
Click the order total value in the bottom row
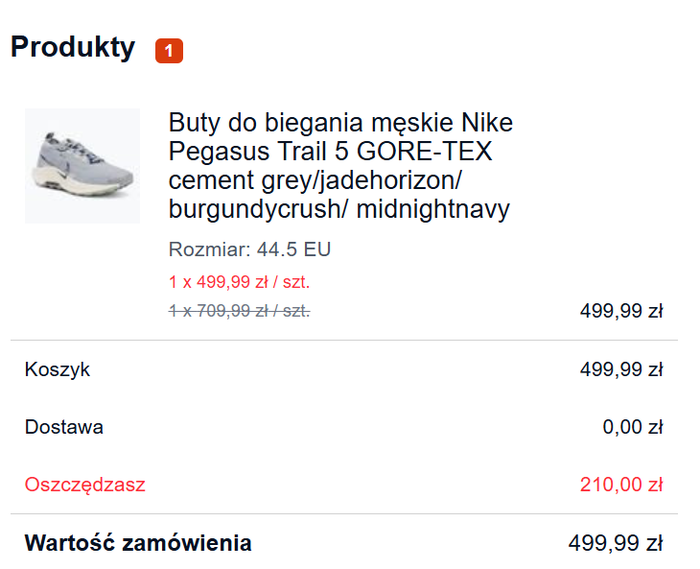pyautogui.click(x=616, y=544)
